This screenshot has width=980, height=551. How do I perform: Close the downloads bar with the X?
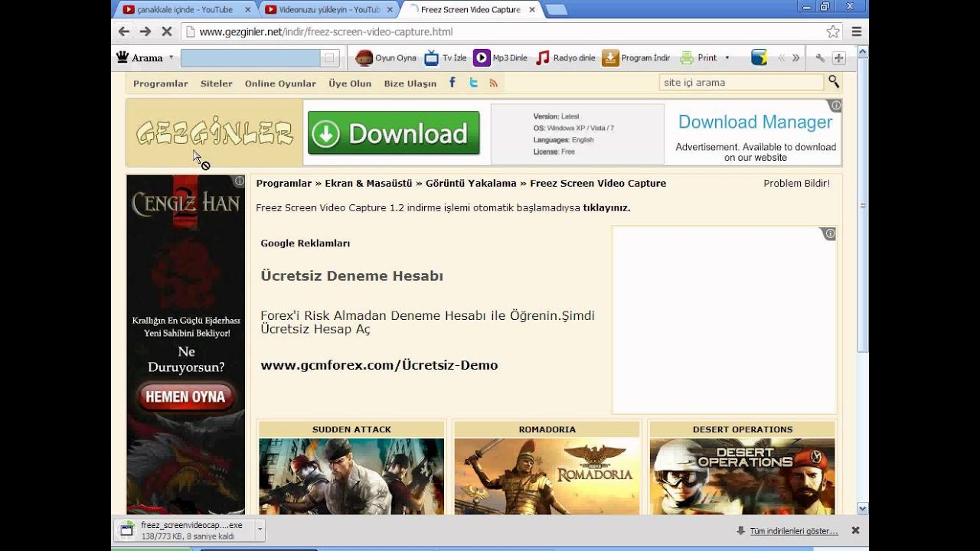[x=855, y=530]
